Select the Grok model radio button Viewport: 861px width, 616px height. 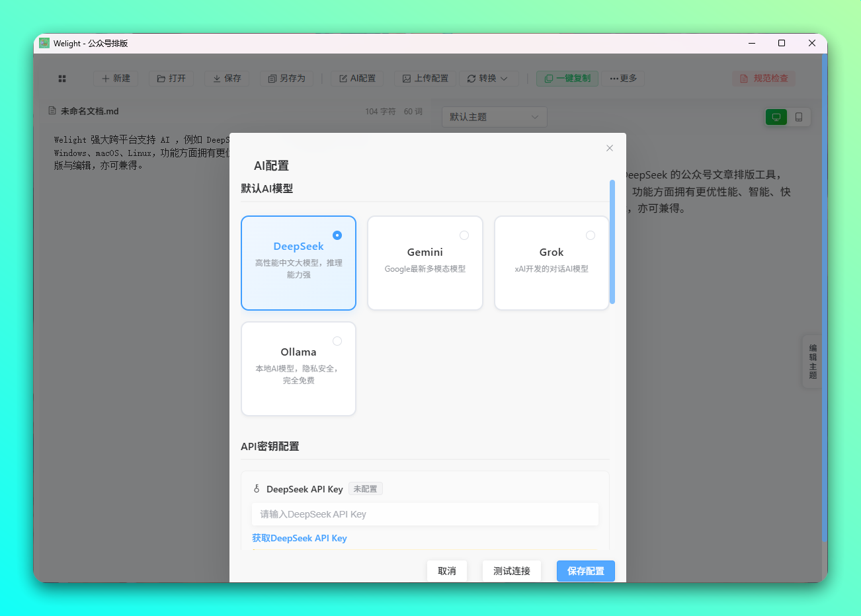pyautogui.click(x=591, y=235)
